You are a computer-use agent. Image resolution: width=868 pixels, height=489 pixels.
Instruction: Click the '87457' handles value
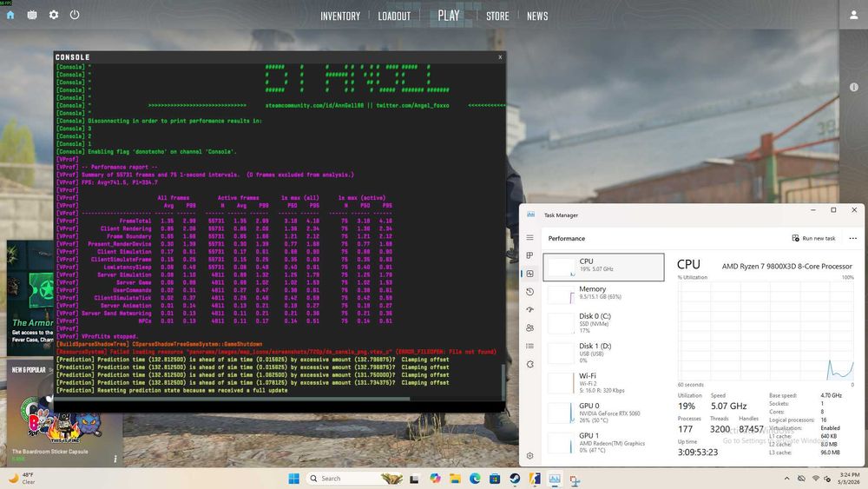(x=751, y=429)
